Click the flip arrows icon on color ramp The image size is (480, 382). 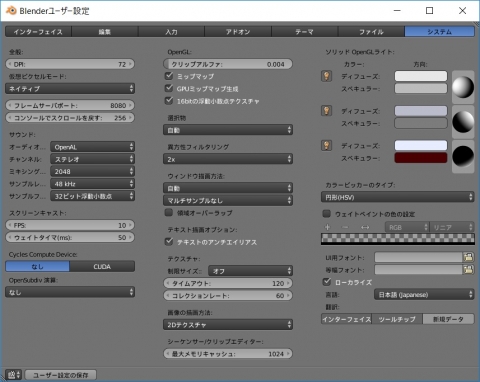[x=365, y=227]
